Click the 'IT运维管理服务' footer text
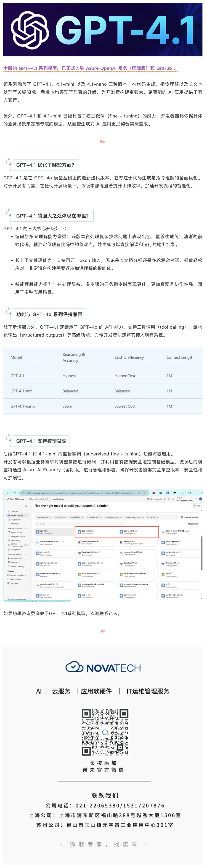The height and width of the screenshot is (868, 207). (x=148, y=692)
